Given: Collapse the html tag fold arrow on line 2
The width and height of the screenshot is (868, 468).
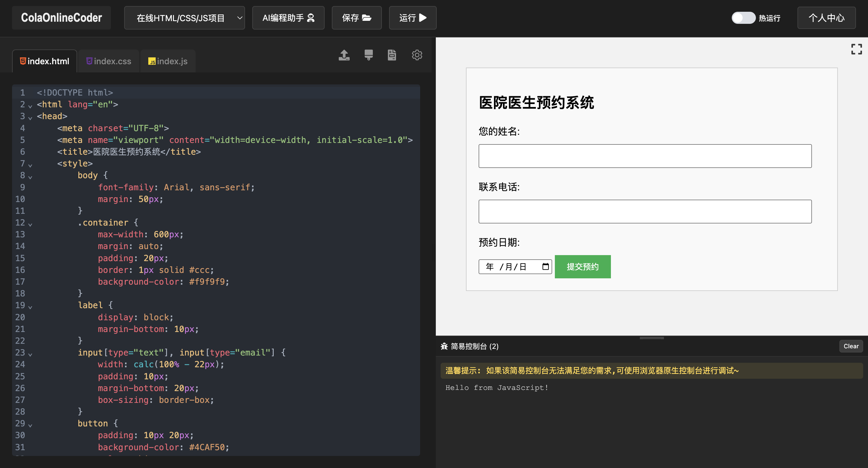Looking at the screenshot, I should [30, 106].
